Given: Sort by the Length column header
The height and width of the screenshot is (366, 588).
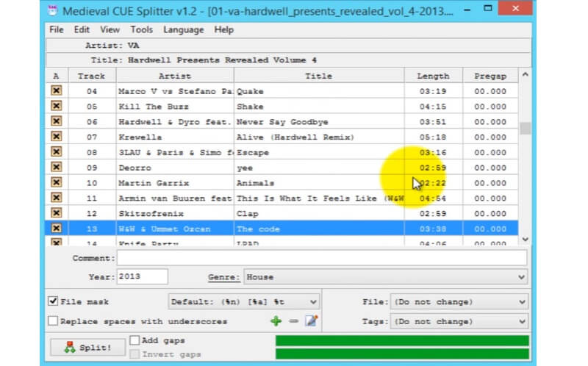Looking at the screenshot, I should pos(433,76).
